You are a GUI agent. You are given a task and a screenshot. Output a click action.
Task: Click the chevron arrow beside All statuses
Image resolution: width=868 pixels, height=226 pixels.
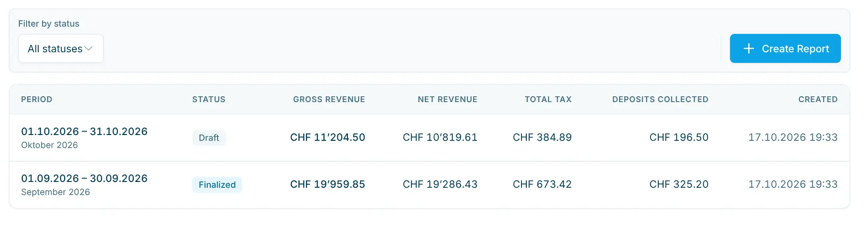tap(88, 49)
